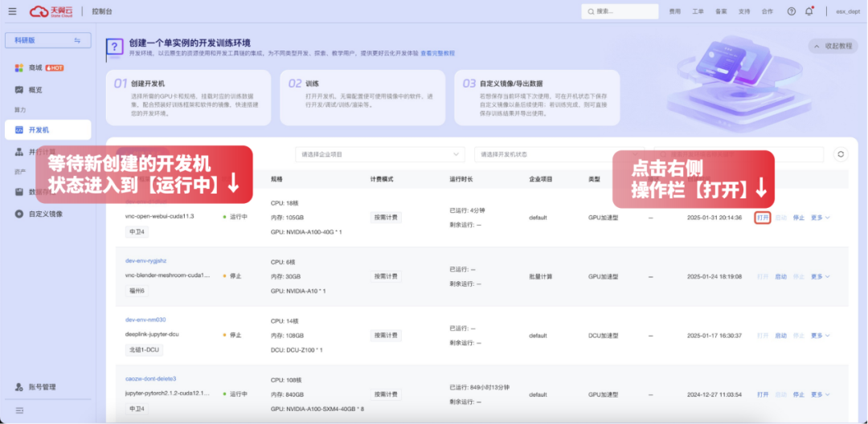Click the 01 创建开发机 tutorial card
Screen dimensions: 868x424
coord(188,97)
